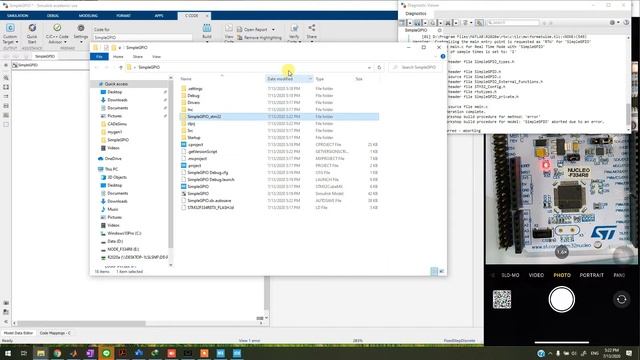The height and width of the screenshot is (360, 640).
Task: Open CADeSimu folder in navigation pane
Action: click(117, 124)
